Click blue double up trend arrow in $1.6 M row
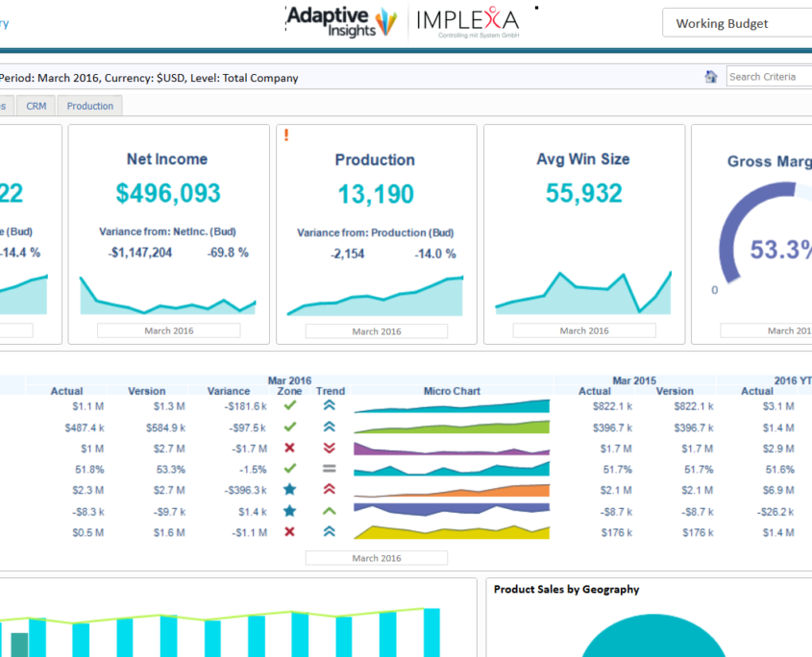812x657 pixels. [x=330, y=532]
